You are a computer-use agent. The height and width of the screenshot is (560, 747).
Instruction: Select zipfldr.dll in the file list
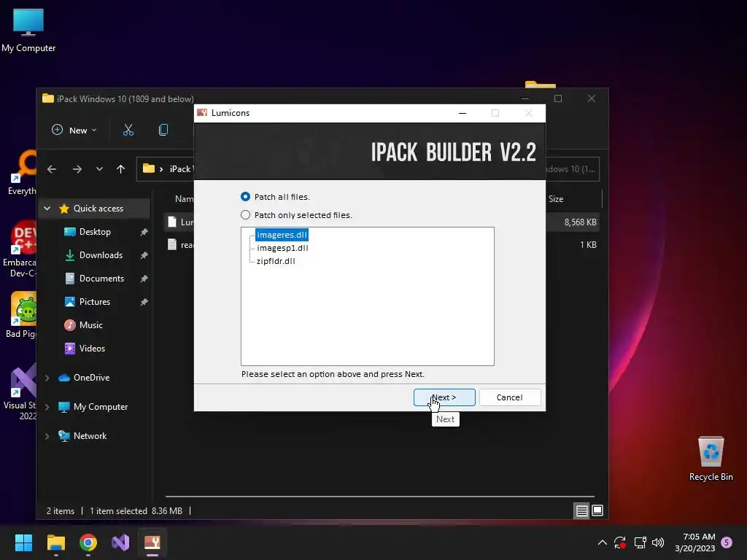pyautogui.click(x=276, y=261)
